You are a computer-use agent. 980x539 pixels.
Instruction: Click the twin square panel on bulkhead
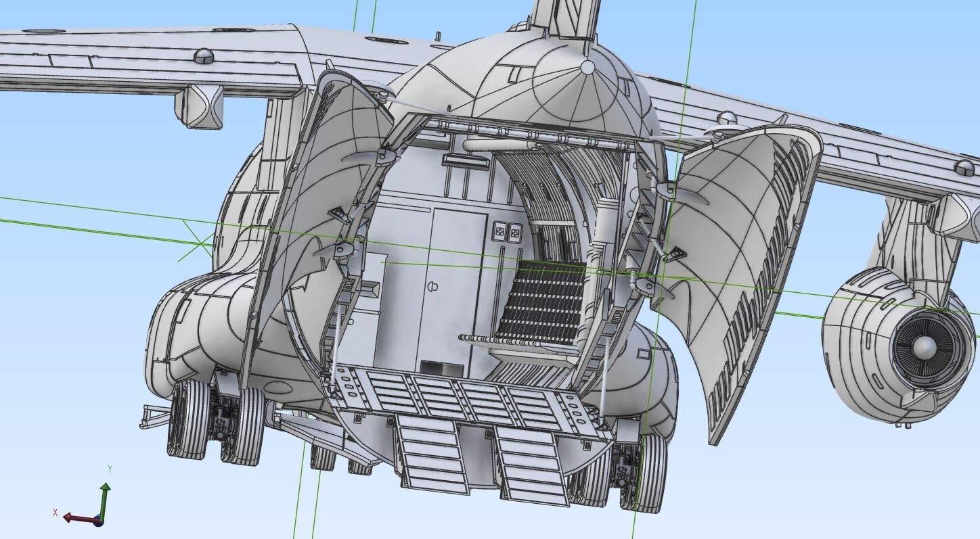tap(508, 233)
